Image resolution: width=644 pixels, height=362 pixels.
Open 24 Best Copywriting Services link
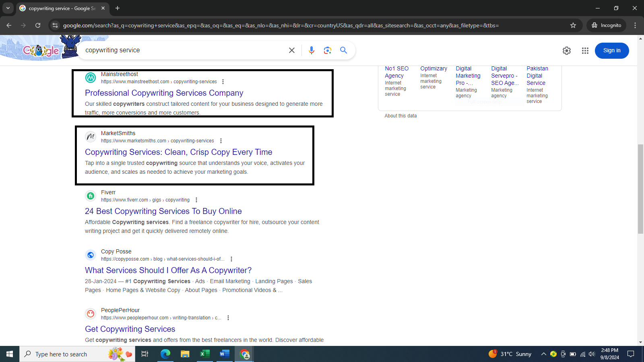tap(163, 211)
